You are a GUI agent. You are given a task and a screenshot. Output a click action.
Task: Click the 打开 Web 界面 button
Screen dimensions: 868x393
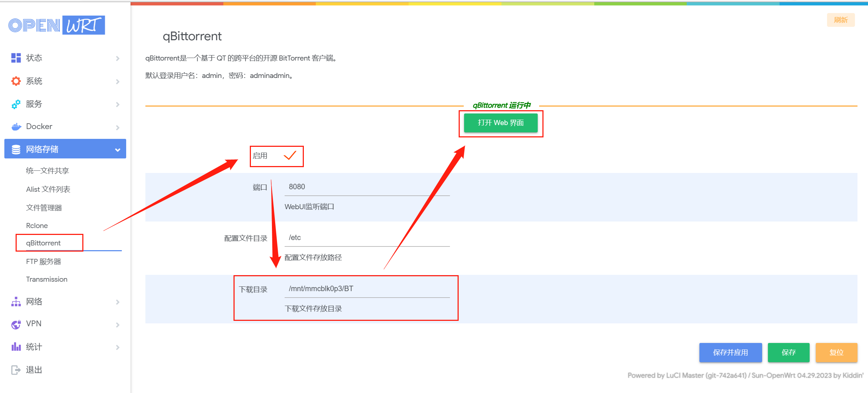[501, 123]
